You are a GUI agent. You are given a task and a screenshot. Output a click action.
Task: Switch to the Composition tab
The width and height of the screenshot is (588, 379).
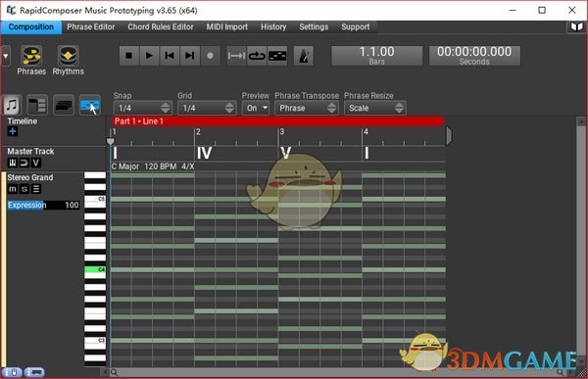click(31, 27)
